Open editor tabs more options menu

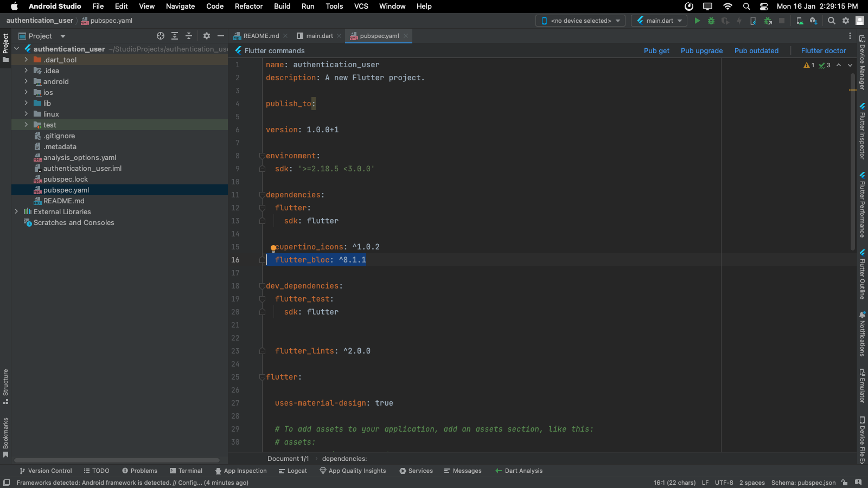click(850, 36)
